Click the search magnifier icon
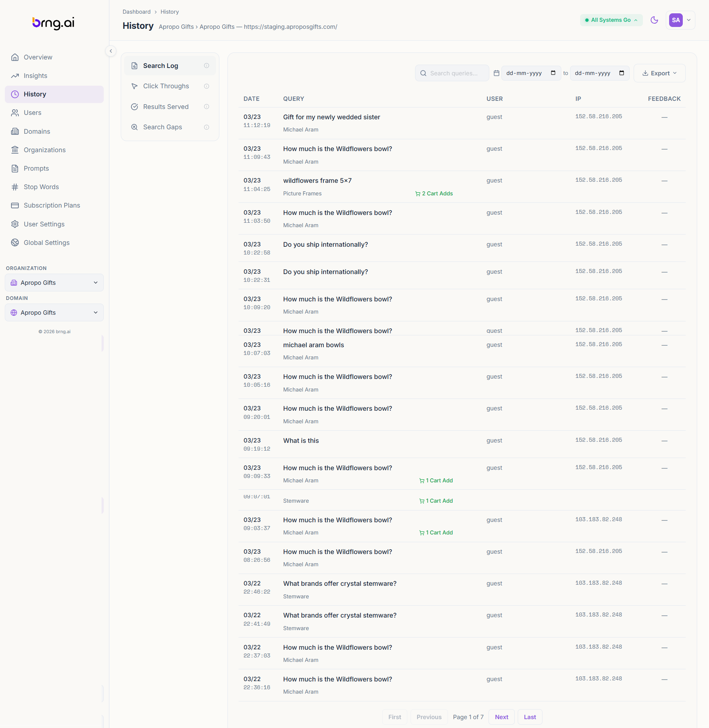This screenshot has height=728, width=709. (x=423, y=74)
